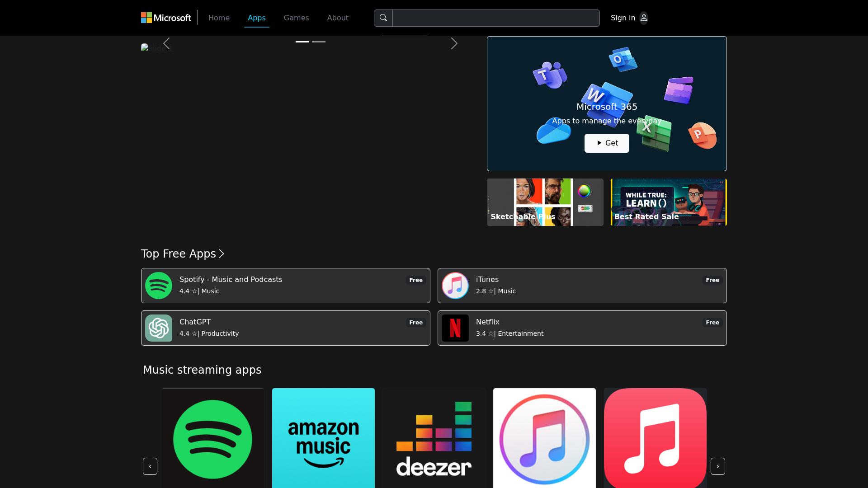
Task: Click the Microsoft logo
Action: pos(166,18)
